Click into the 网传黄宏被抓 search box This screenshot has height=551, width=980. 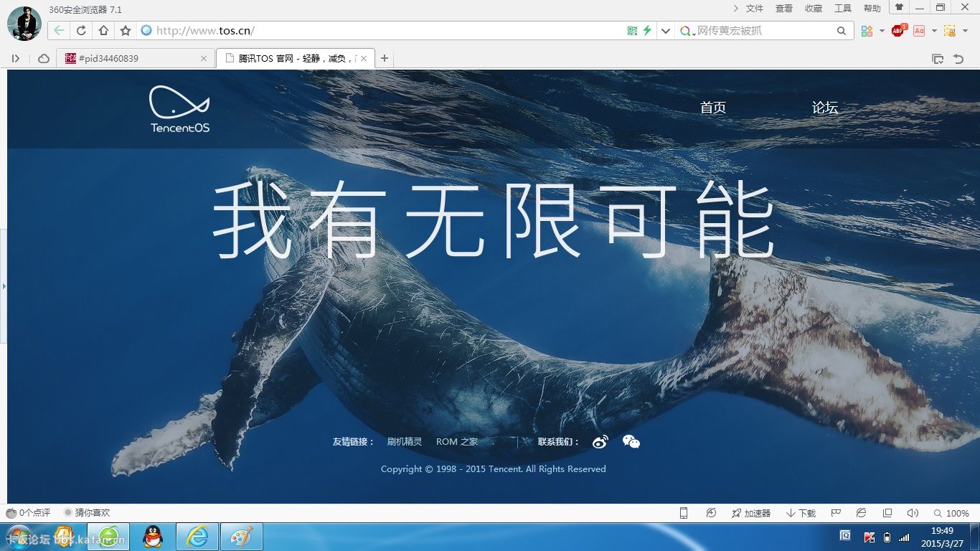760,31
